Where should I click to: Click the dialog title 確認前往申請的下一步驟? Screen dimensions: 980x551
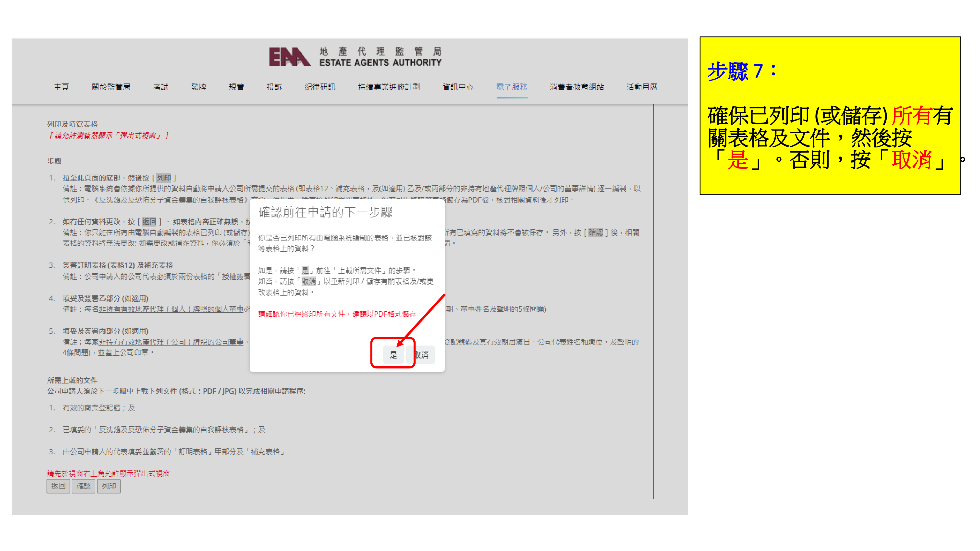[x=325, y=212]
